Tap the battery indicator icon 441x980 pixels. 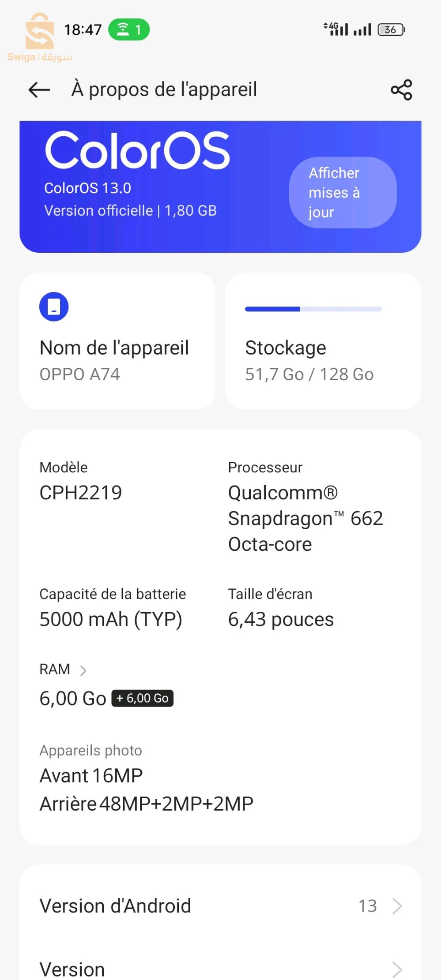[x=391, y=30]
